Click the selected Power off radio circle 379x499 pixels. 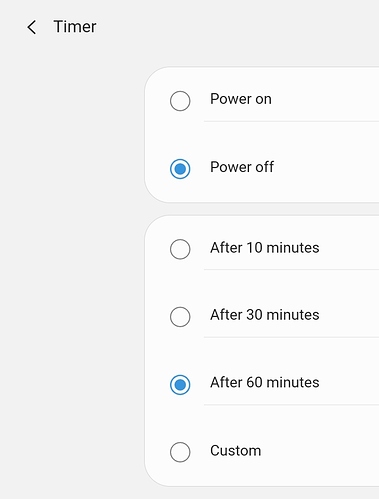pos(180,169)
